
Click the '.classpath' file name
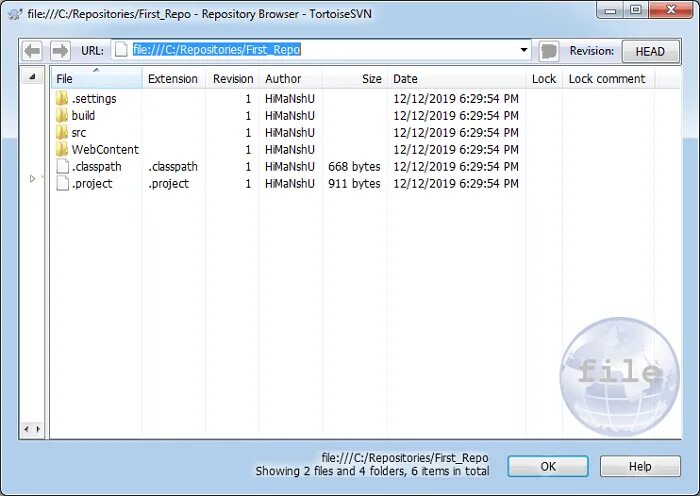point(97,167)
